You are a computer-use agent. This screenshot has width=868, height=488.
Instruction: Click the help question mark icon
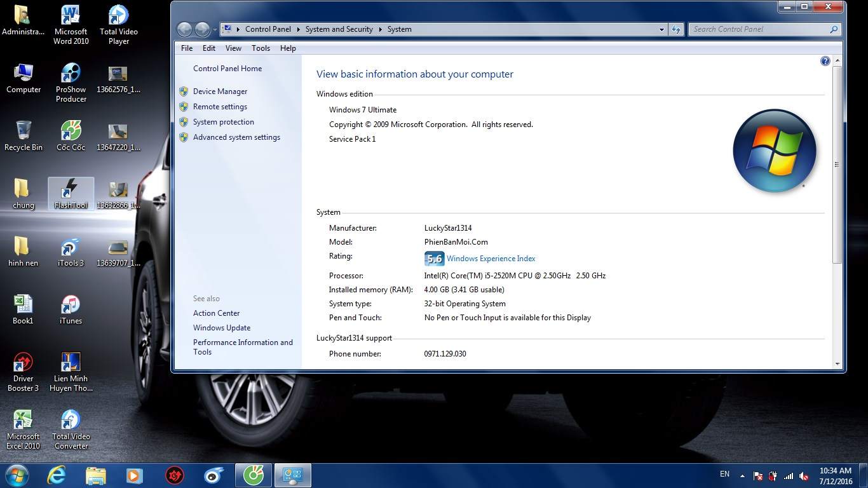coord(825,61)
